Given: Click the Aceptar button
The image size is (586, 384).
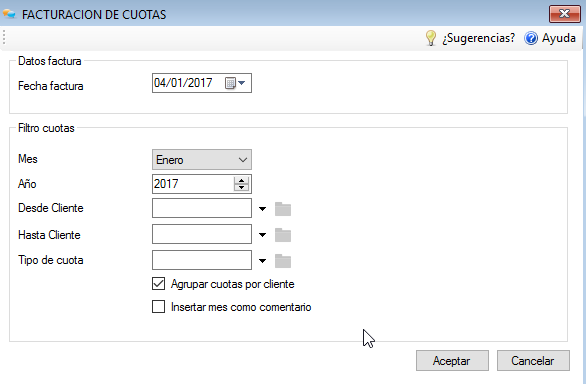Looking at the screenshot, I should click(x=452, y=360).
